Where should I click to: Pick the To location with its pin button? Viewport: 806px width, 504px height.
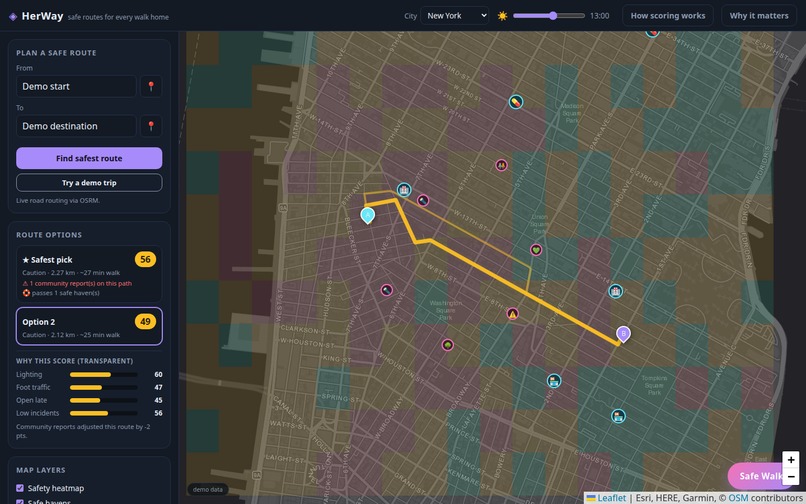[151, 126]
